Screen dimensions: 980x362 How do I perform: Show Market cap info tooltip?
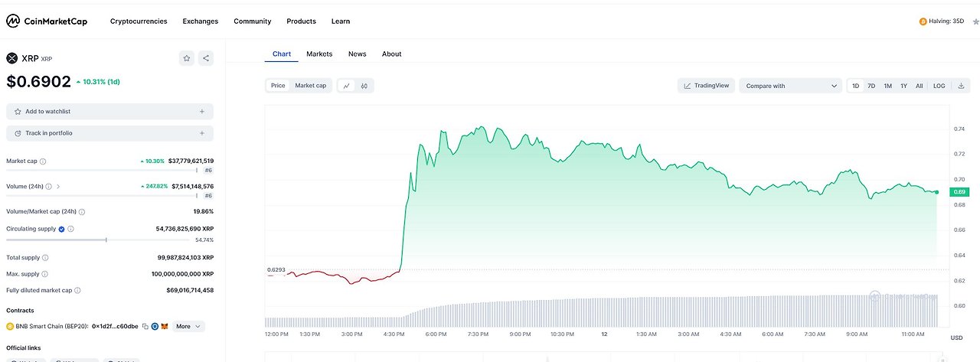(x=43, y=161)
